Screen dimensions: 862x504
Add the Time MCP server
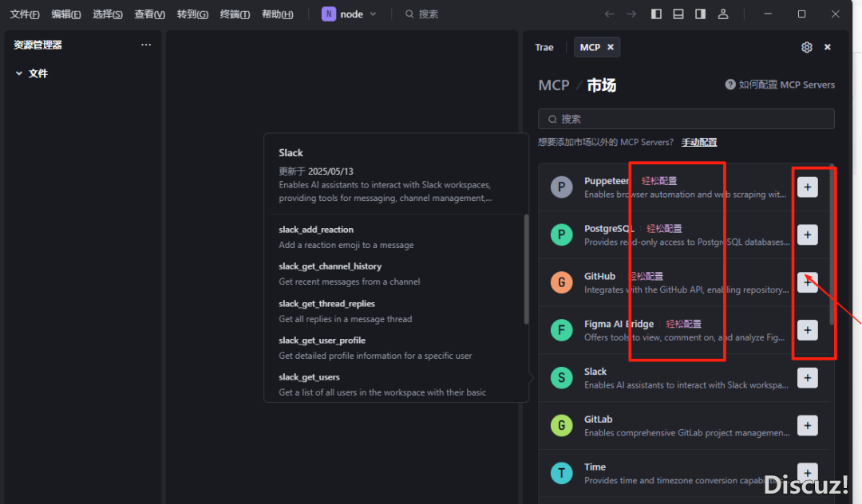click(807, 473)
